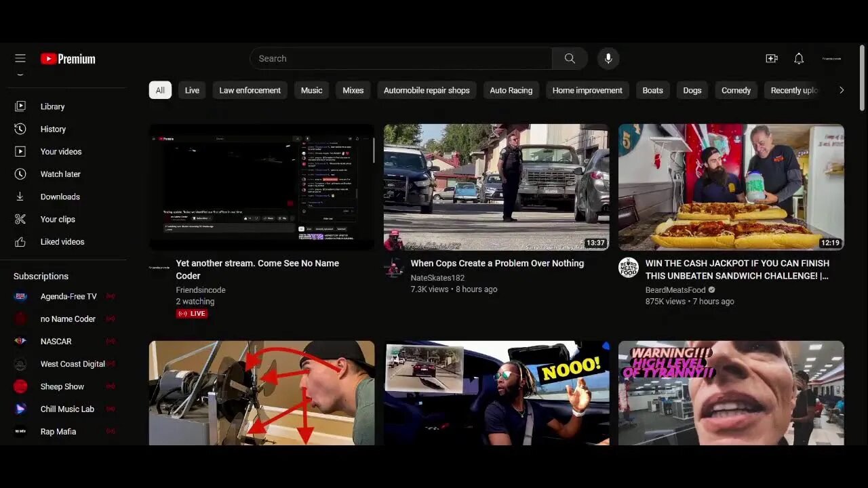
Task: Select the Automobile repair shops chip
Action: (427, 90)
